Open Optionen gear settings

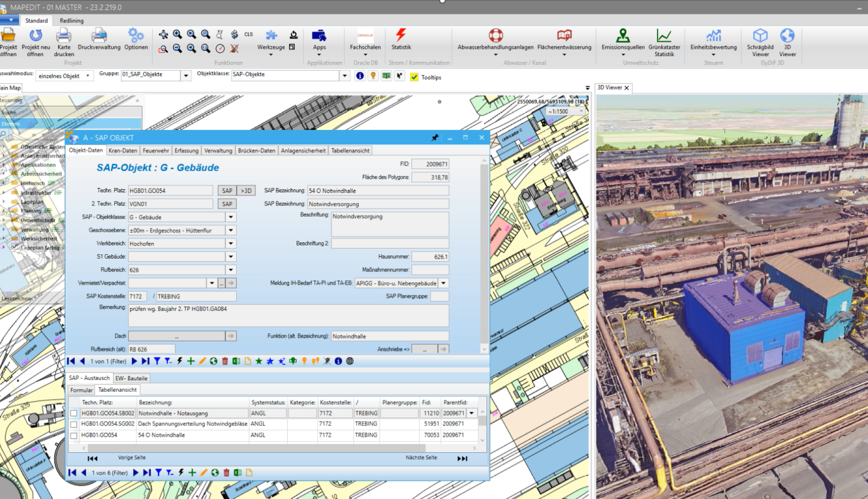tap(136, 36)
